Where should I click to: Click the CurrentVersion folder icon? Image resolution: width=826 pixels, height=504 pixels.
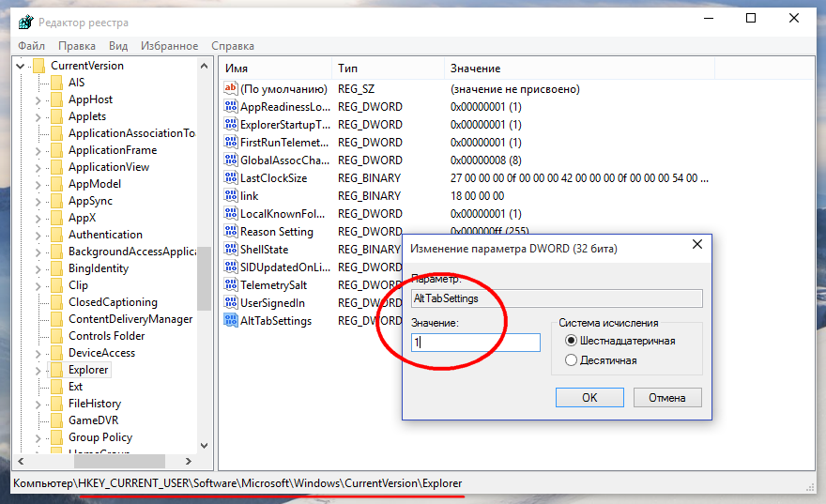pyautogui.click(x=38, y=66)
